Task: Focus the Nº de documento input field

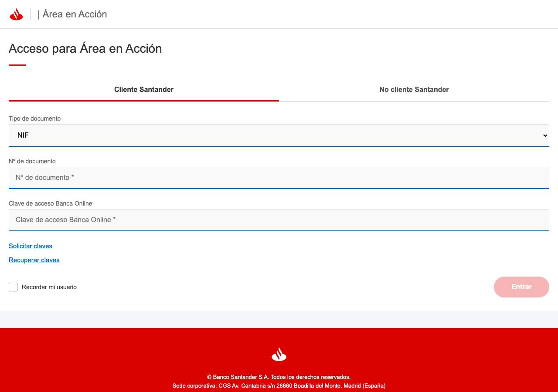Action: point(279,178)
